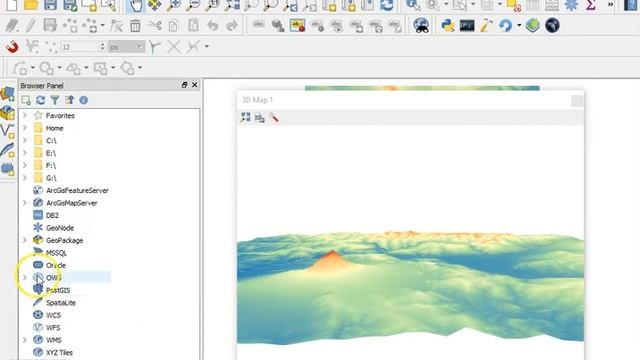This screenshot has width=640, height=360.
Task: Delete selected features trash icon
Action: (135, 26)
